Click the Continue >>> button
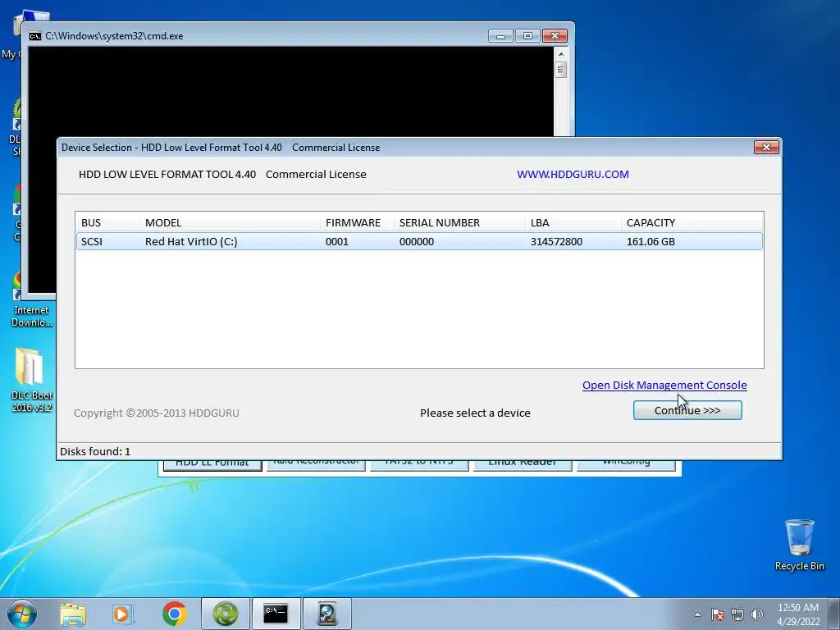 687,410
